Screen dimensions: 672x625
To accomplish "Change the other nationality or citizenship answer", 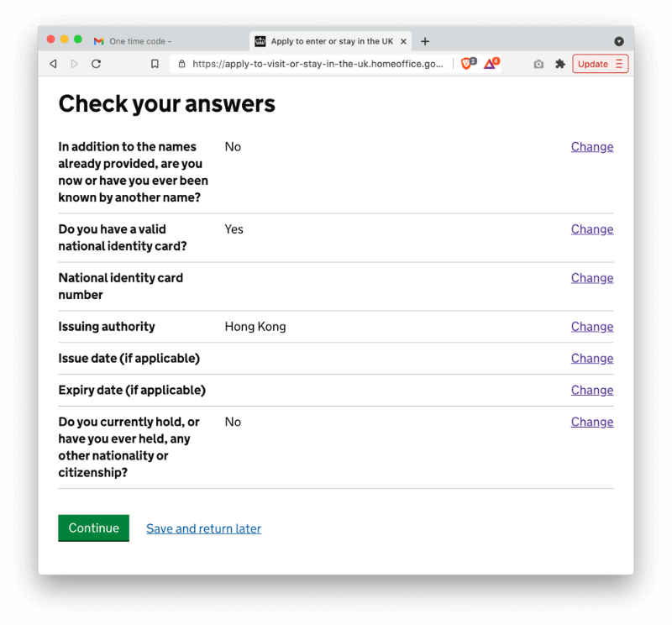I will coord(592,422).
